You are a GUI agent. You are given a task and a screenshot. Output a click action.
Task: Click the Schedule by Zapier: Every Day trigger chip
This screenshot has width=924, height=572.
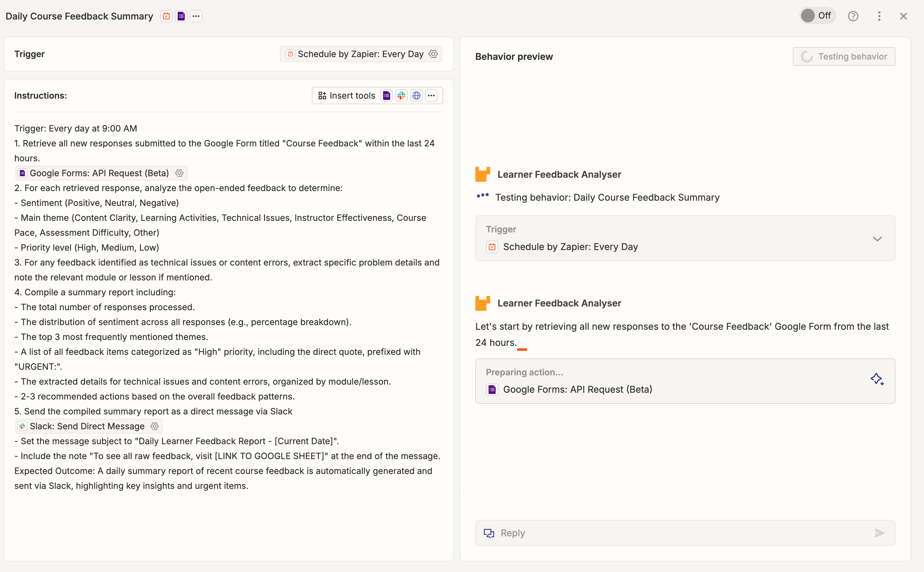click(x=361, y=54)
